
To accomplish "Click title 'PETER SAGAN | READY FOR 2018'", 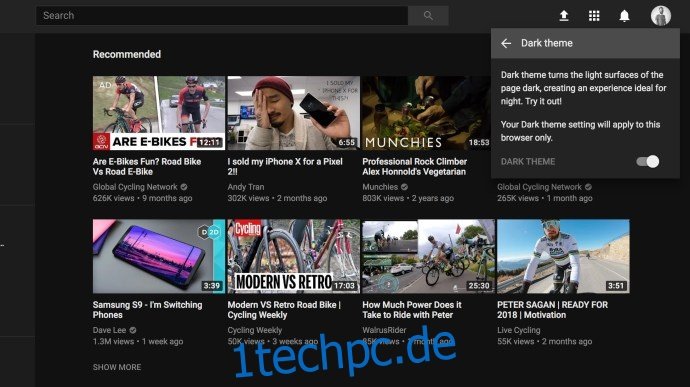I will coord(553,310).
